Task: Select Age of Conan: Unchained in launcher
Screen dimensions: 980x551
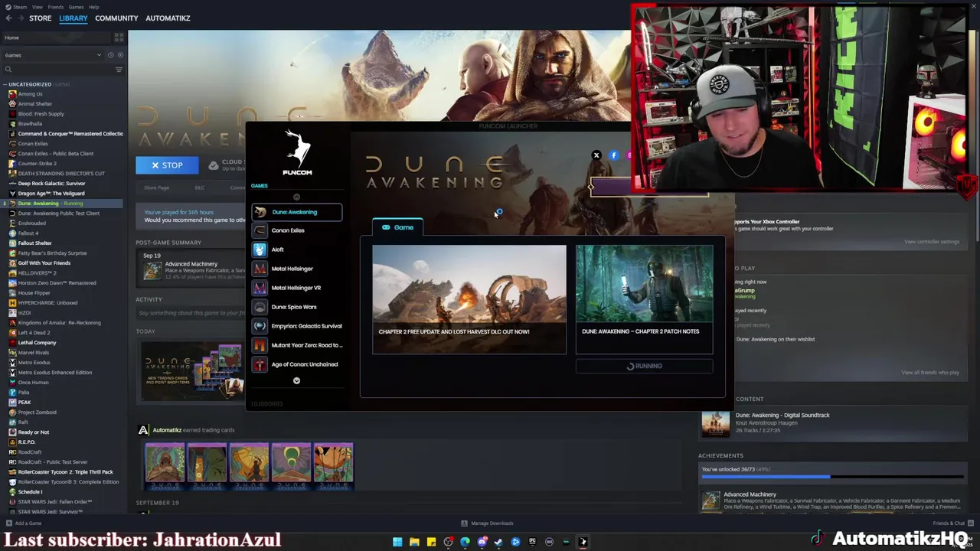Action: coord(297,364)
